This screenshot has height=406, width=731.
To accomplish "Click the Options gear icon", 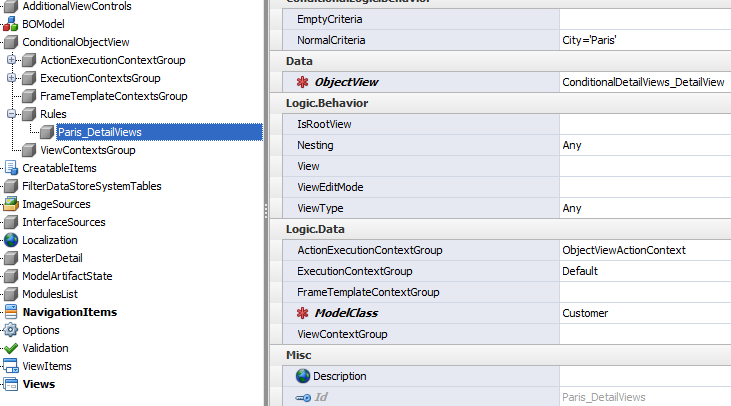I will pyautogui.click(x=11, y=330).
